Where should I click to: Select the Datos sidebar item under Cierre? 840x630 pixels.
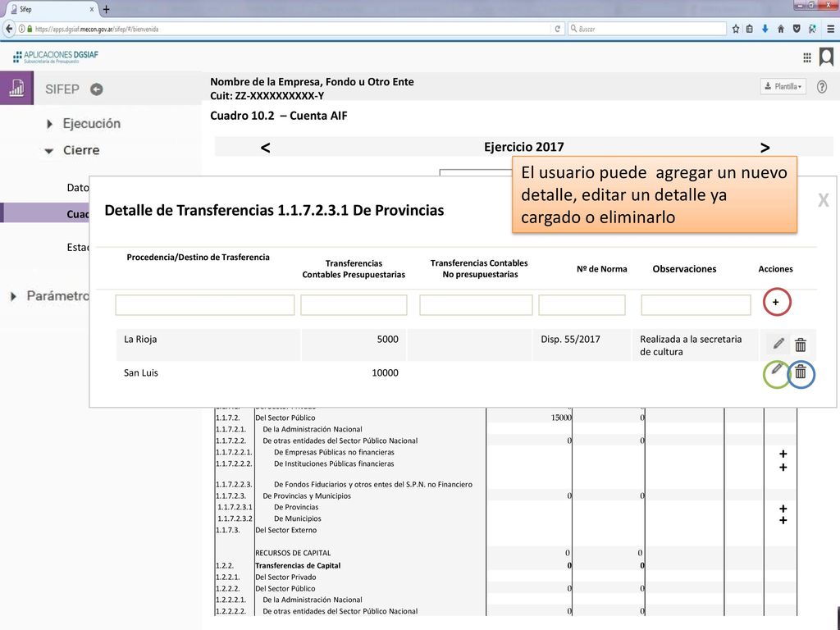[x=78, y=188]
